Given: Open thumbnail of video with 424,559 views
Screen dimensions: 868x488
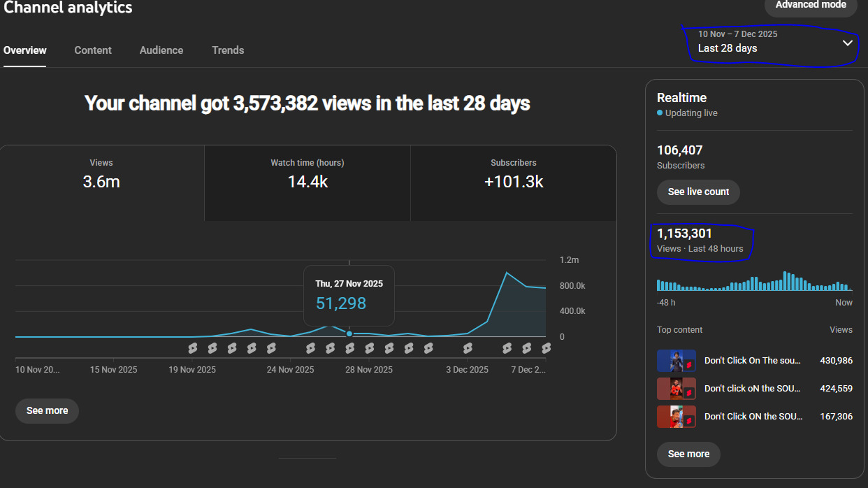Looking at the screenshot, I should click(676, 389).
